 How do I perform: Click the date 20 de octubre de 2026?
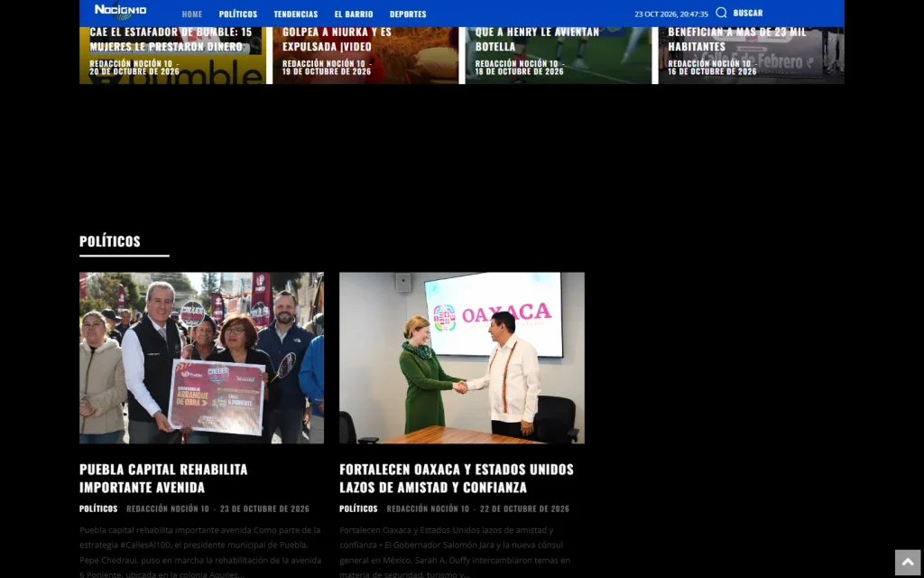coord(134,71)
